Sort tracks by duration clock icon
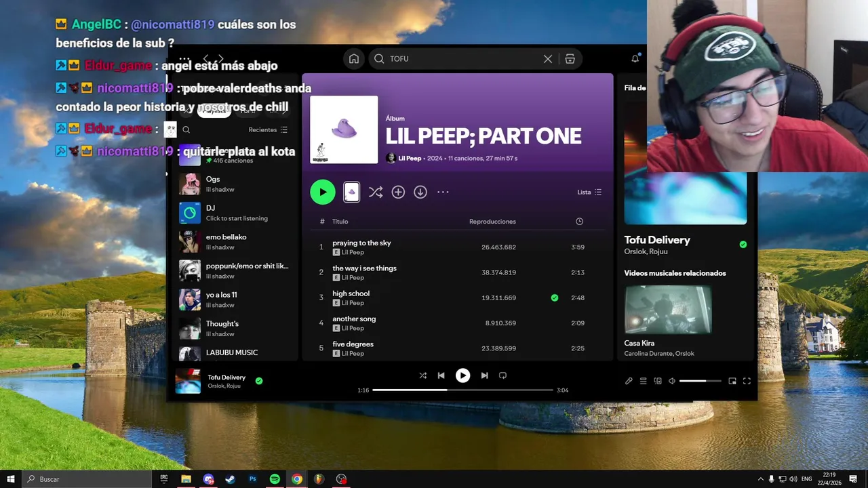This screenshot has height=488, width=868. coord(579,222)
